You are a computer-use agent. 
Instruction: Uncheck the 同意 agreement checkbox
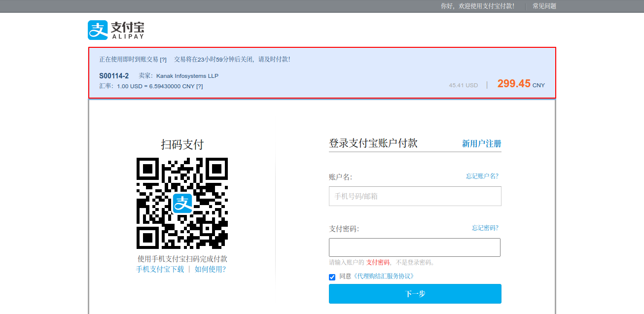point(332,277)
